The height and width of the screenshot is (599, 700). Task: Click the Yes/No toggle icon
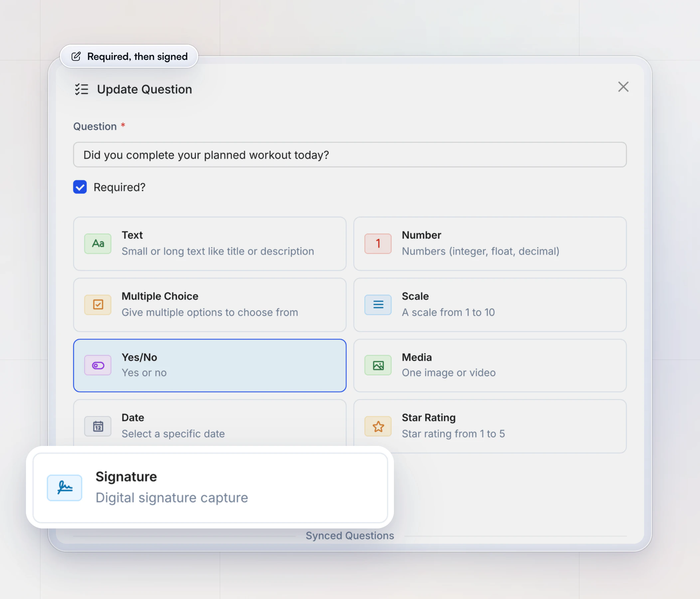[97, 365]
